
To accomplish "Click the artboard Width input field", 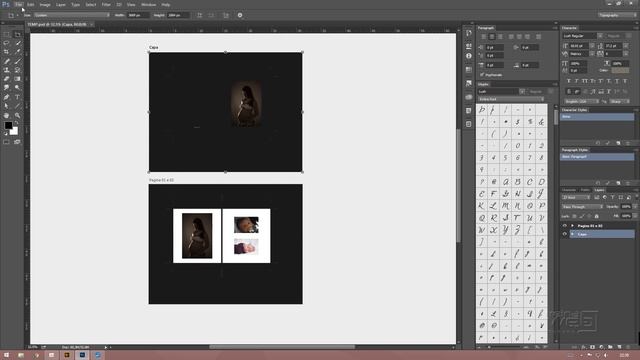I will point(138,15).
